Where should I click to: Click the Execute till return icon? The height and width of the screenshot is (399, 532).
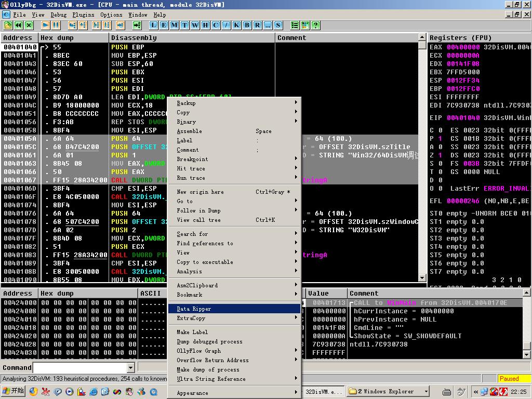tap(120, 25)
